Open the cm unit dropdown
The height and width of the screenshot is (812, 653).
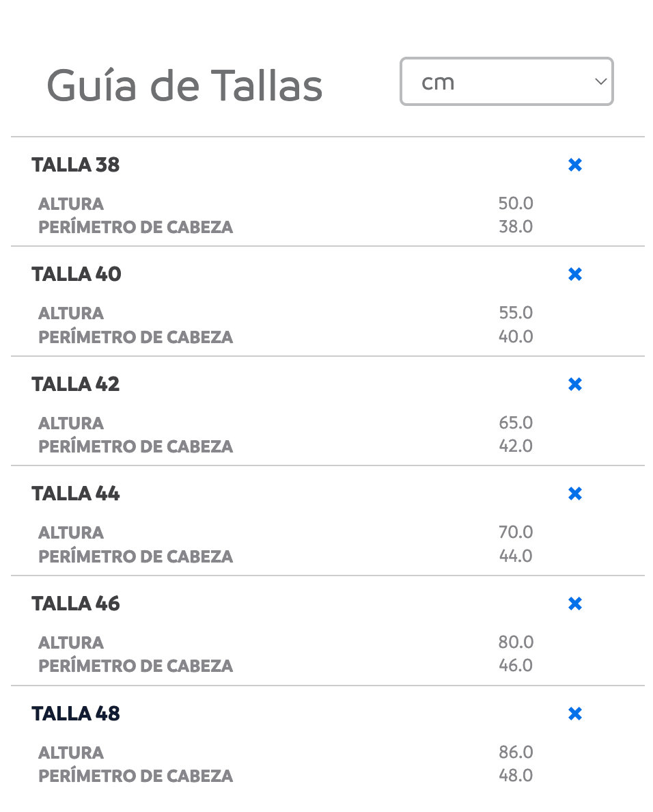point(506,82)
